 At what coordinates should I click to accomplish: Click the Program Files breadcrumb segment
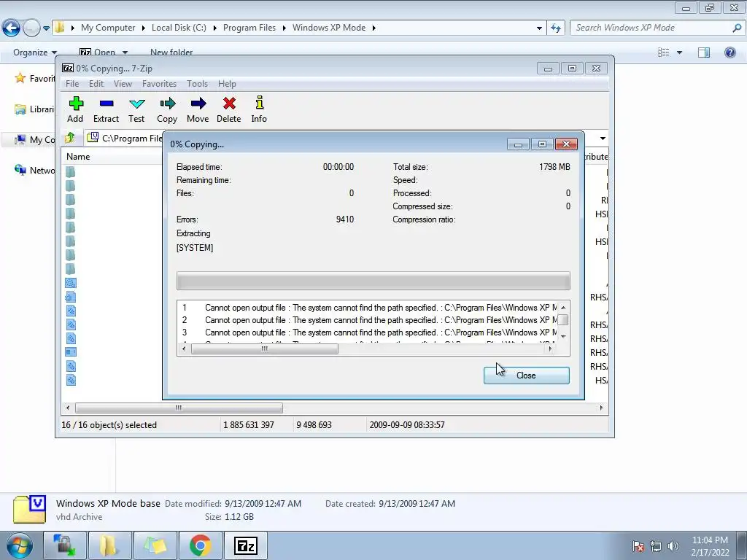(249, 28)
